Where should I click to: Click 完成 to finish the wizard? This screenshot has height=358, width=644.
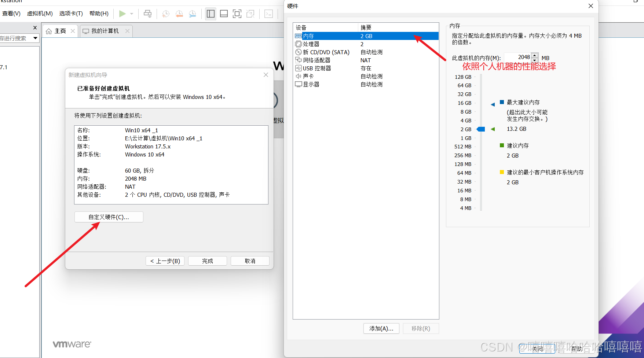208,261
